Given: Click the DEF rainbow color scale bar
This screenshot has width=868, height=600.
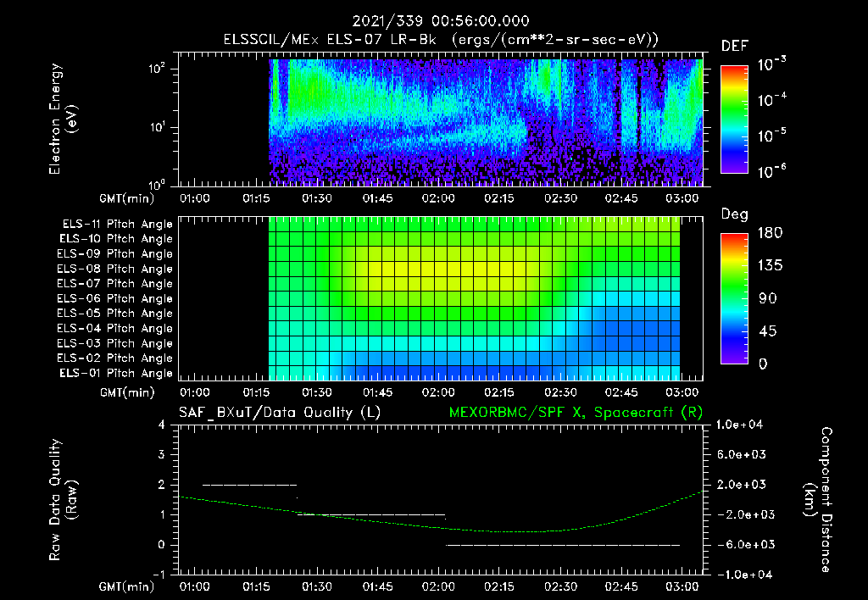Looking at the screenshot, I should pos(734,119).
